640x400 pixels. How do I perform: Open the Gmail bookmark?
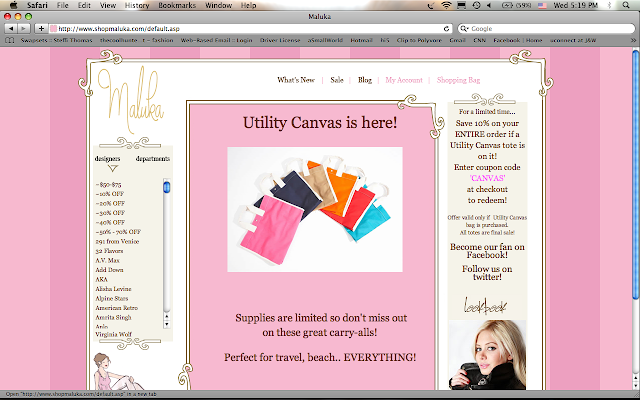pos(458,40)
